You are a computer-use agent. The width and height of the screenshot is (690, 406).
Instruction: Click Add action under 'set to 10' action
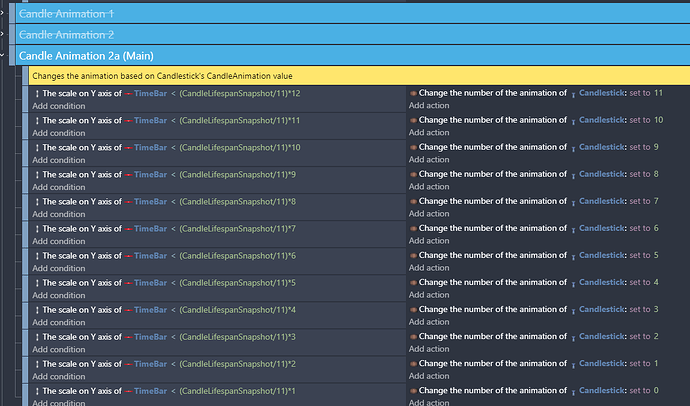click(429, 132)
